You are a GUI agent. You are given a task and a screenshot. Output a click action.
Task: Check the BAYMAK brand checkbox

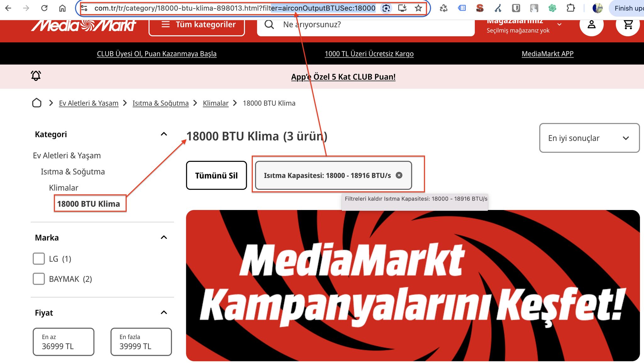pyautogui.click(x=39, y=279)
